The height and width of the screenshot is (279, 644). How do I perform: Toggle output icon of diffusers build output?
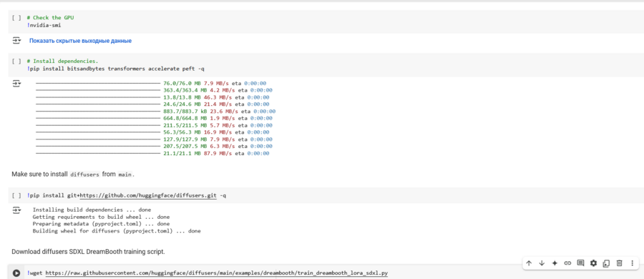tap(16, 210)
